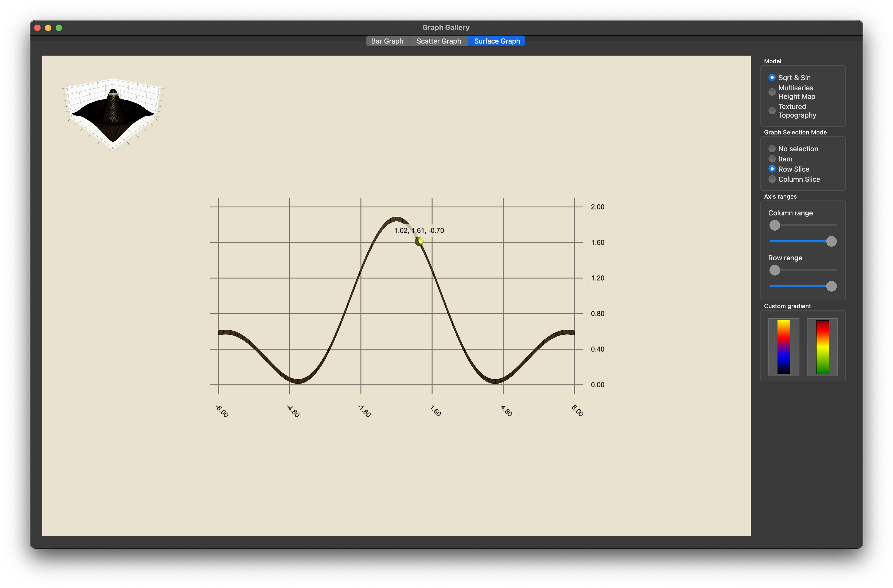Click the 1.60 Y-axis label

click(x=597, y=242)
